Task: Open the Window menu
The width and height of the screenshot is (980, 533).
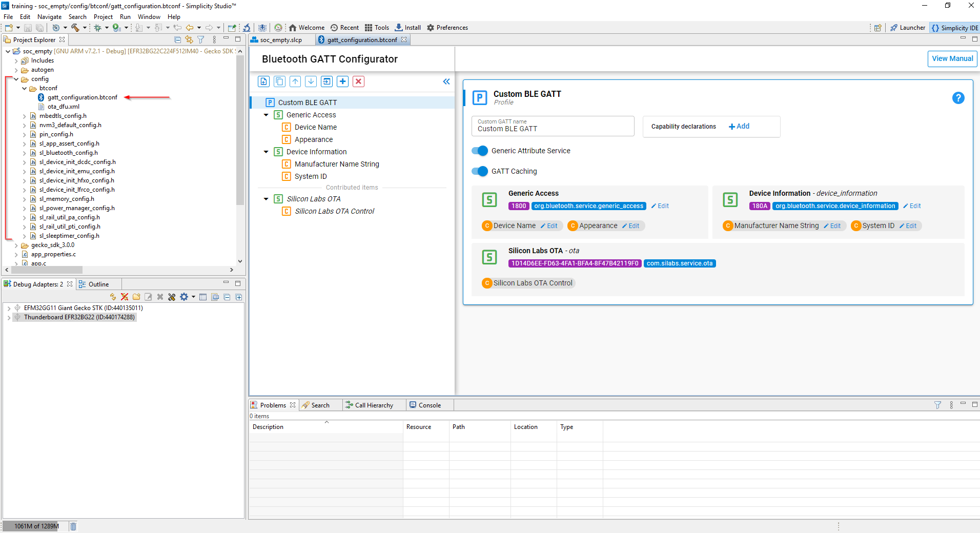Action: 149,17
